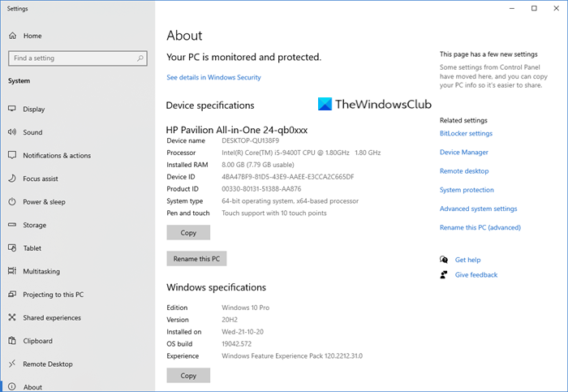Image resolution: width=568 pixels, height=392 pixels.
Task: Click the Clipboard icon
Action: [12, 341]
